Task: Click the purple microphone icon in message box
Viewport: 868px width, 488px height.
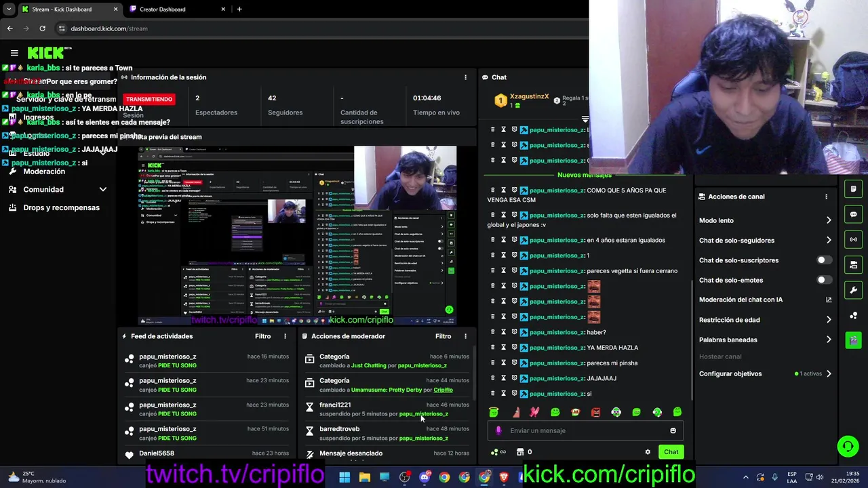Action: pos(498,430)
